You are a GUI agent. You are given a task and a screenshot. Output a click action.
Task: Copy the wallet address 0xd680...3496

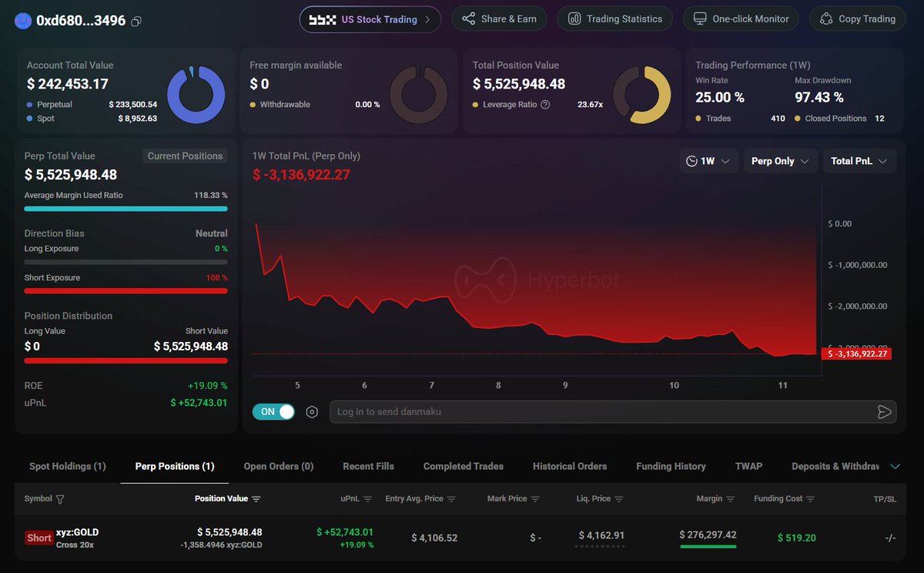(x=136, y=21)
